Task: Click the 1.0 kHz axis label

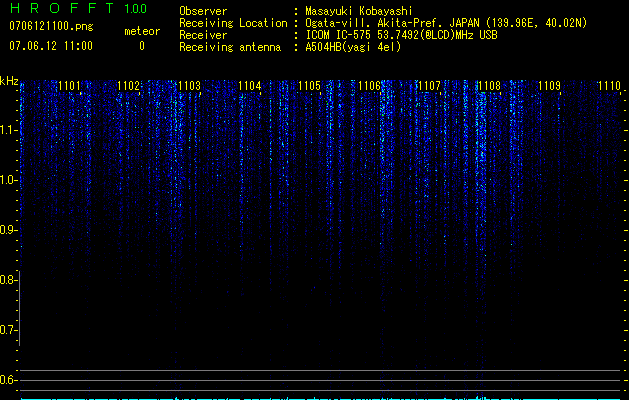Action: tap(8, 180)
